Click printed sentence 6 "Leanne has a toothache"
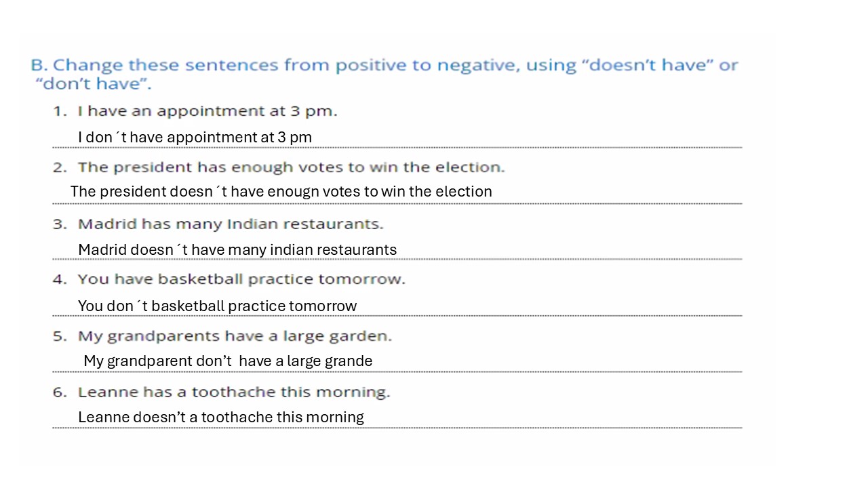This screenshot has height=488, width=868. pyautogui.click(x=234, y=392)
